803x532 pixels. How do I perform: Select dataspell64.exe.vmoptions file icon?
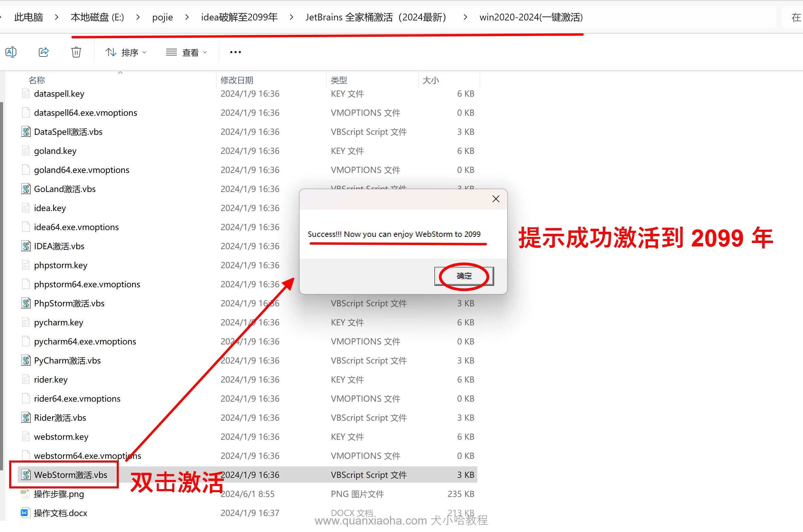pos(26,112)
